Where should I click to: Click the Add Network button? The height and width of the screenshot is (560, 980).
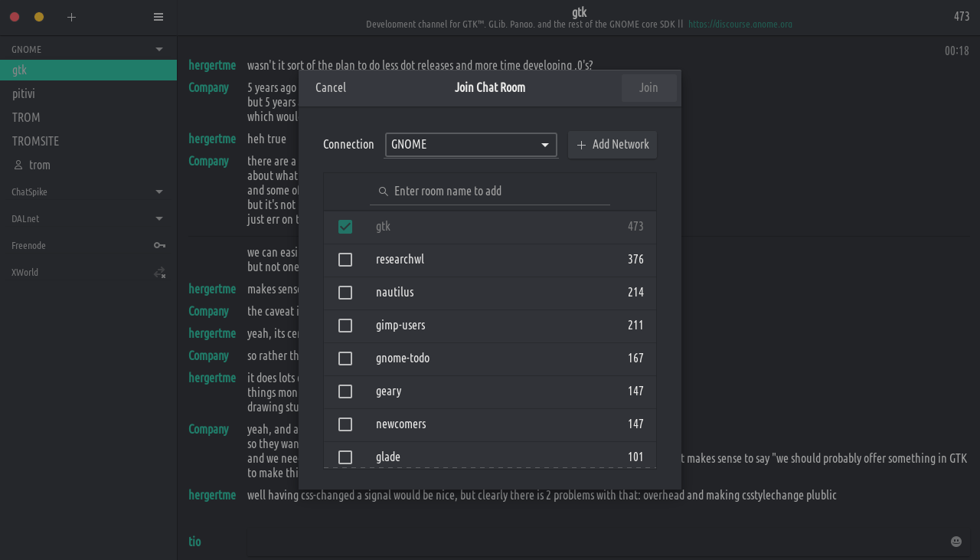pos(612,145)
